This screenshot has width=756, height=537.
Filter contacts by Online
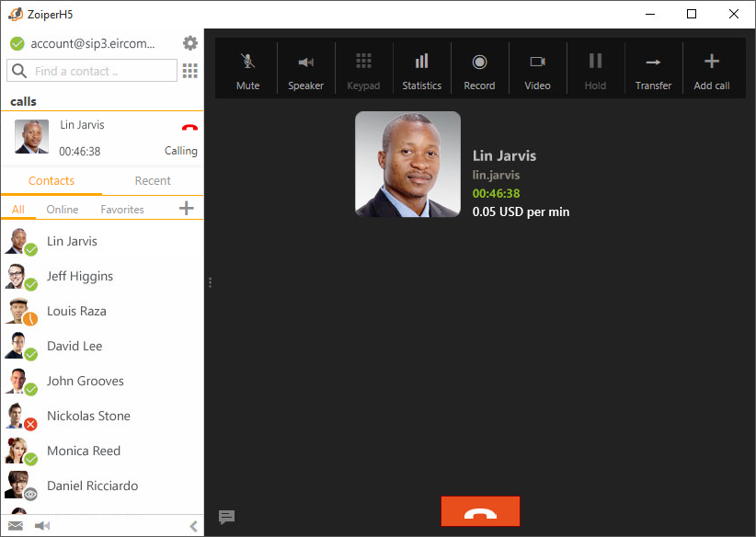click(63, 210)
